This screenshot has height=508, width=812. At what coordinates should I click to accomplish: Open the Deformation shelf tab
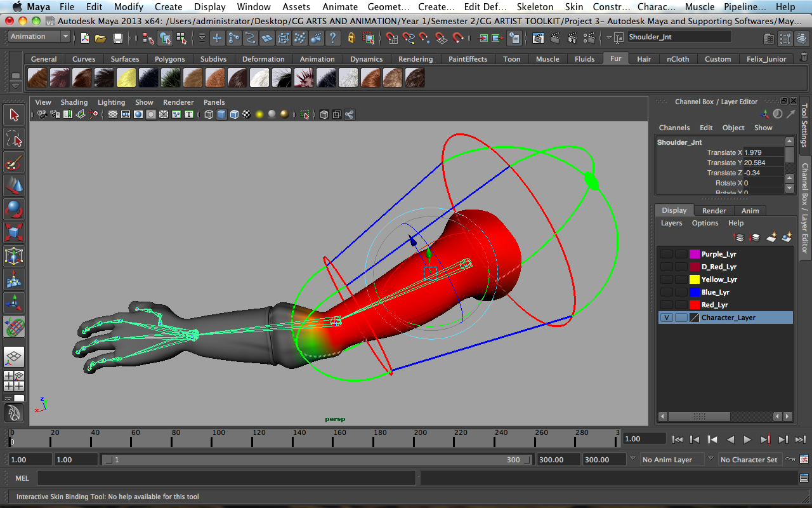[x=263, y=59]
